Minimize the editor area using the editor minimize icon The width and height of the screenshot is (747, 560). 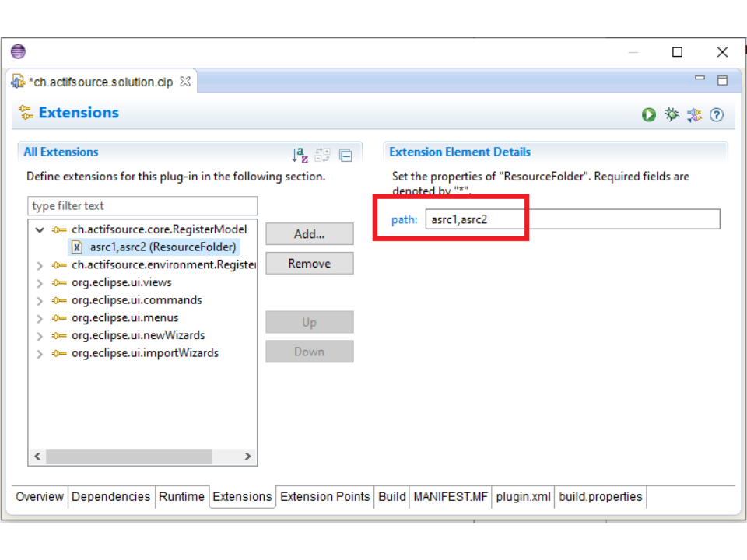[x=700, y=79]
